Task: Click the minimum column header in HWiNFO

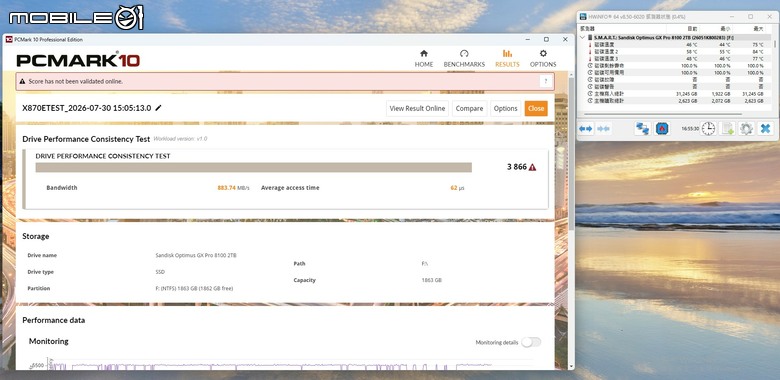Action: pyautogui.click(x=716, y=29)
